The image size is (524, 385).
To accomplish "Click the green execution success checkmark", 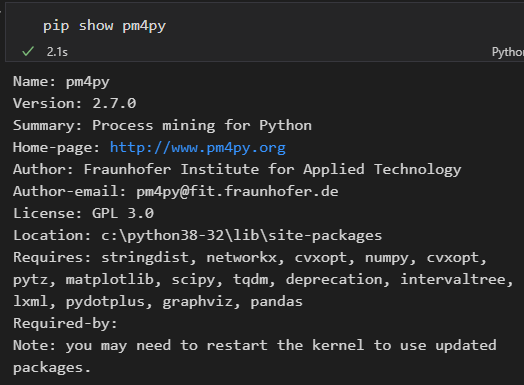I will (x=28, y=51).
